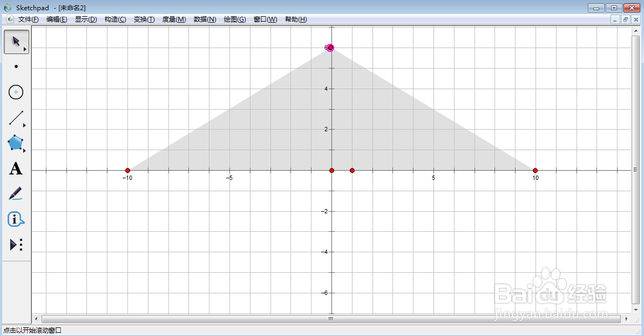
Task: Click the x-axis label 5
Action: point(433,178)
